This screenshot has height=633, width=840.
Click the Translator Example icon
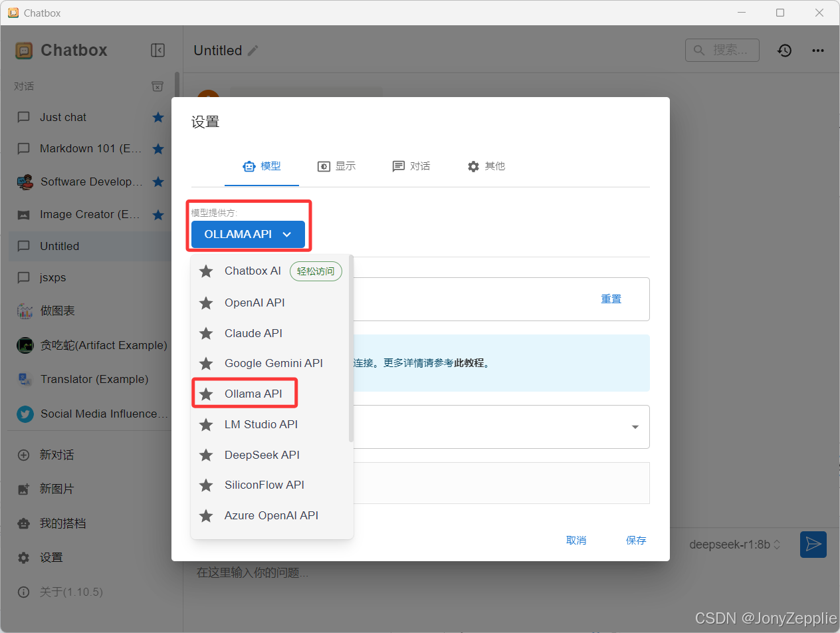(25, 379)
